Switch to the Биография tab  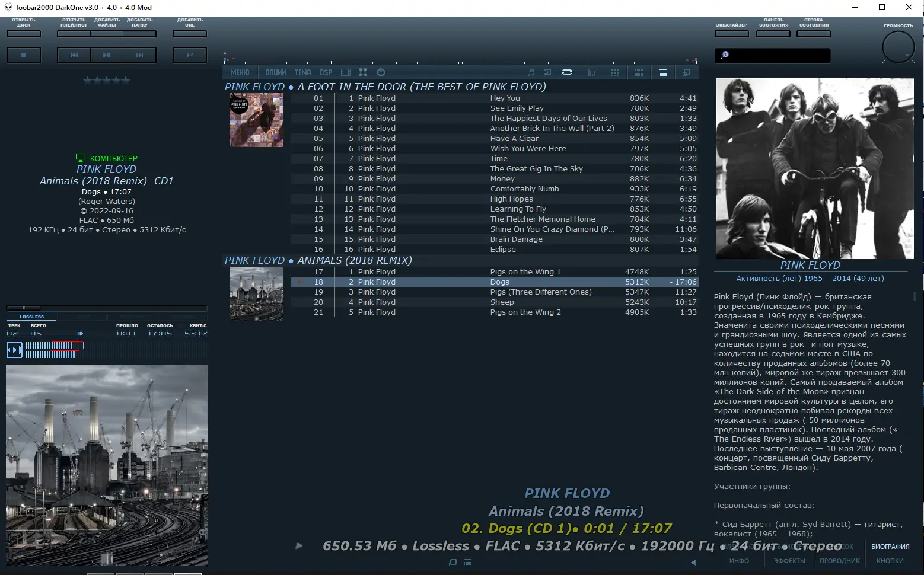890,547
